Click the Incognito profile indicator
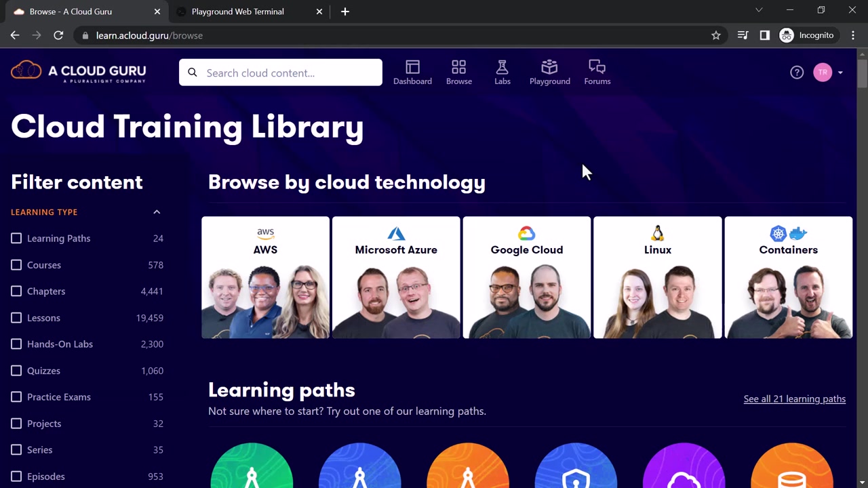868x488 pixels. (807, 35)
